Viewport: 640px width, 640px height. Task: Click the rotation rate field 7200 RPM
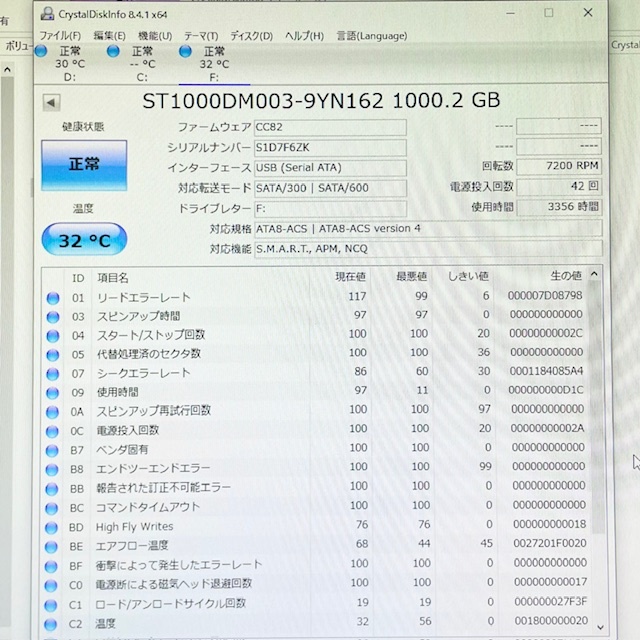pos(558,166)
